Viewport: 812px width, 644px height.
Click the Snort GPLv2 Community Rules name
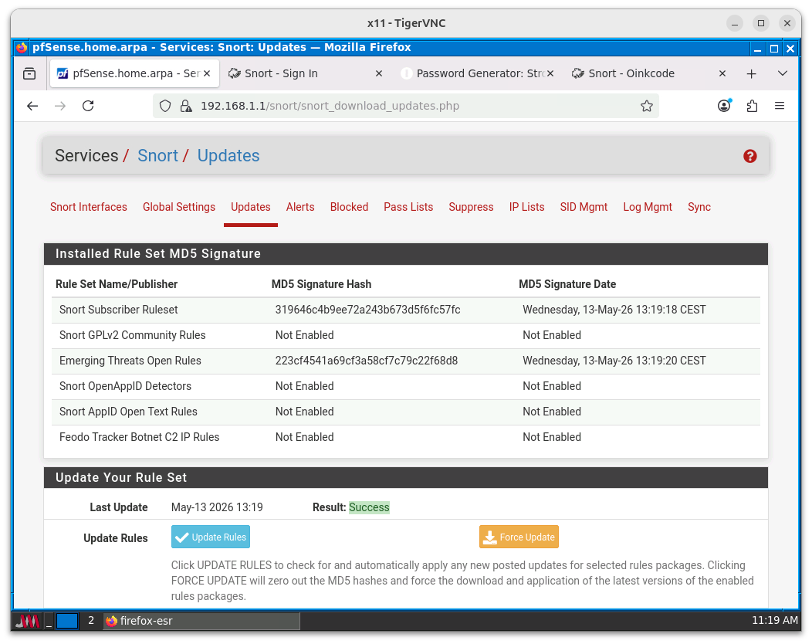133,335
